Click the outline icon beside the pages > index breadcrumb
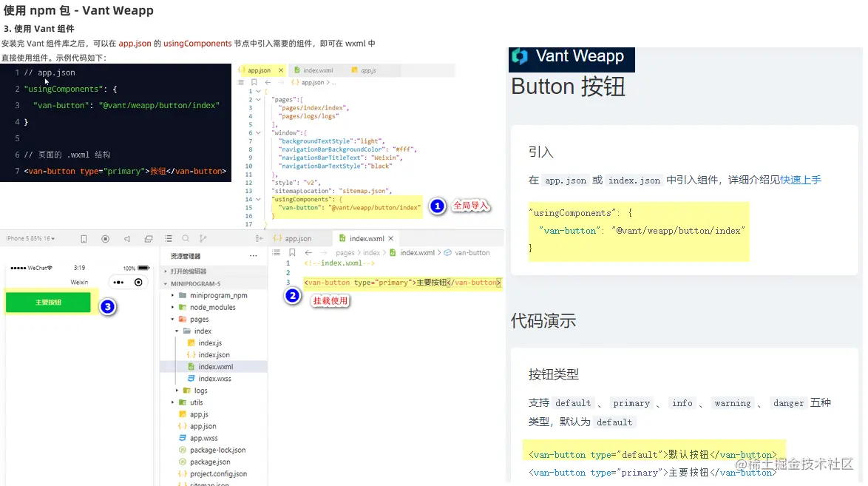This screenshot has width=868, height=486. pyautogui.click(x=277, y=253)
